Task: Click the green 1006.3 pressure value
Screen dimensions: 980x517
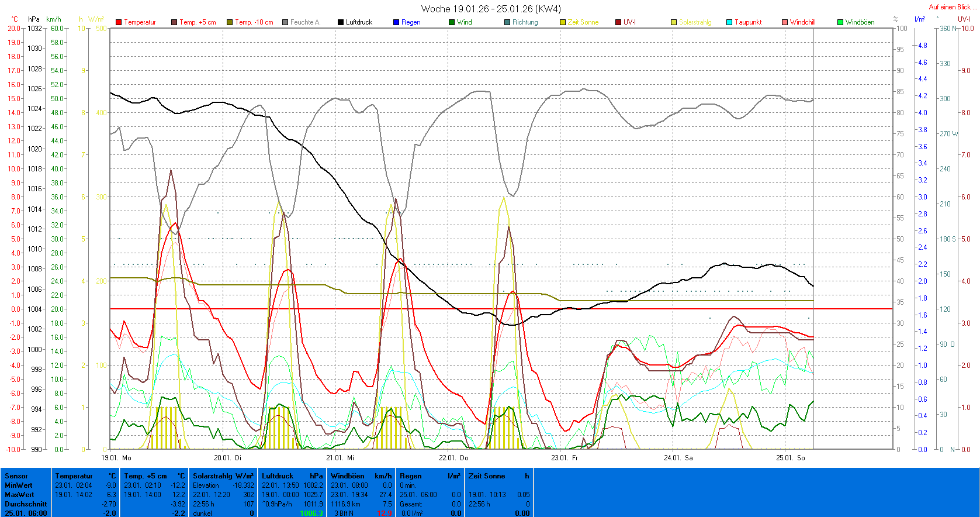Action: 311,513
